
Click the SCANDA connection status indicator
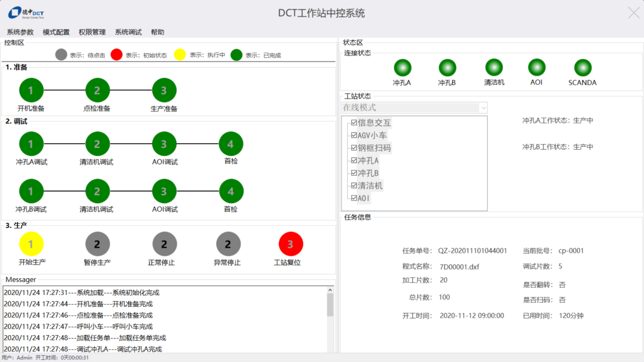582,68
